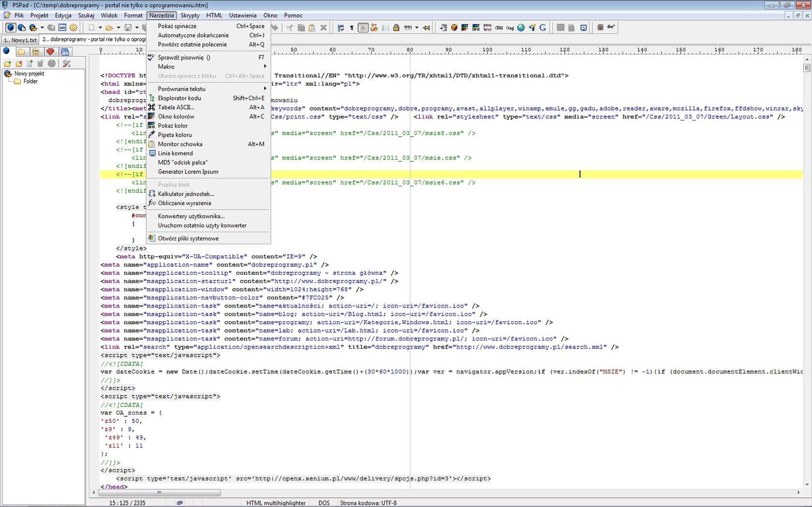Choose Pipeta koloru eyedropper entry
The height and width of the screenshot is (507, 812).
point(208,135)
